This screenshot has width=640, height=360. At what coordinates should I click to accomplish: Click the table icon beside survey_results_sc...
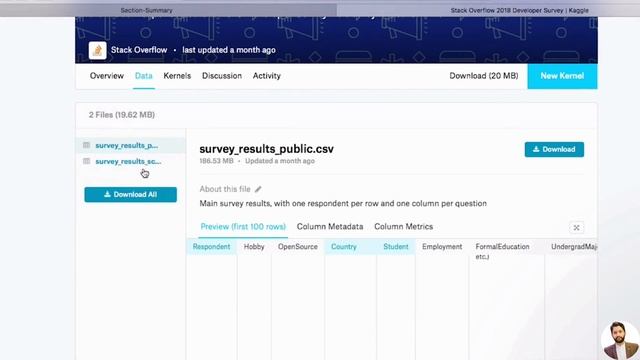point(87,161)
